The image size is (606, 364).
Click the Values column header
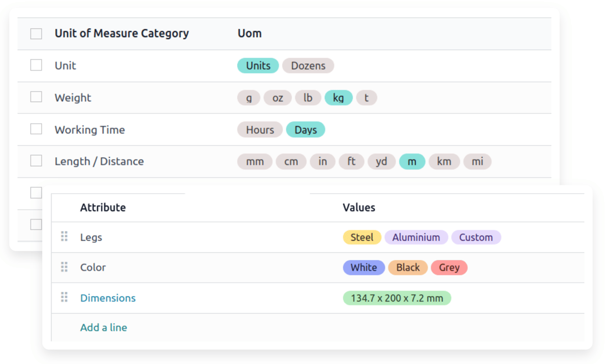[x=359, y=207]
